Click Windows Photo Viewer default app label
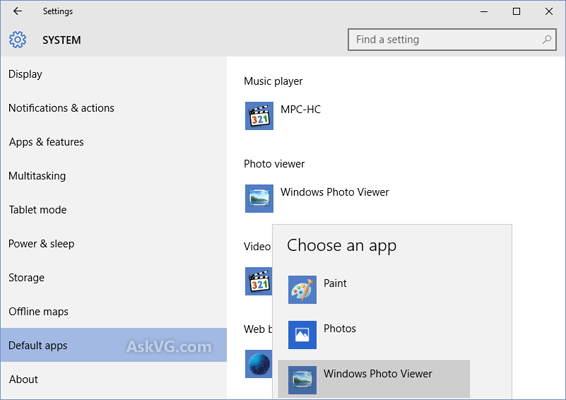The width and height of the screenshot is (566, 400). coord(335,192)
